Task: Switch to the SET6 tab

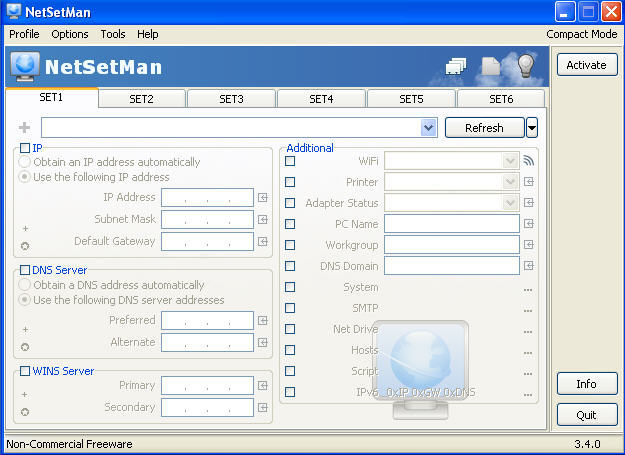Action: point(501,99)
